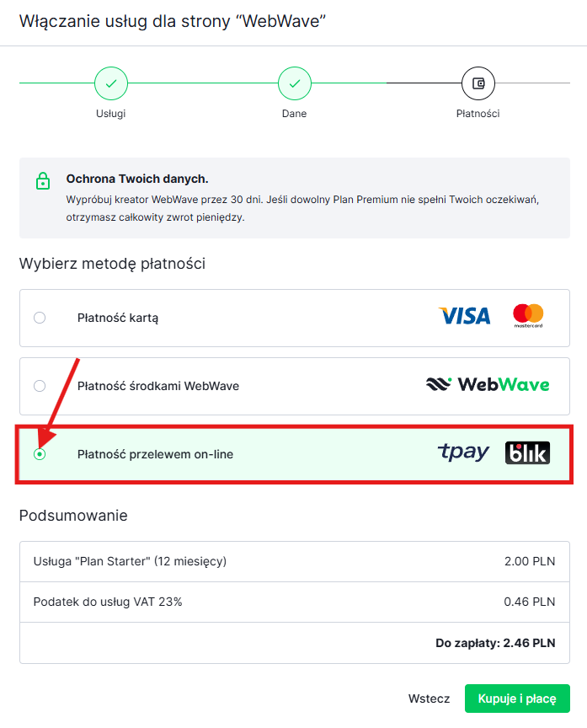The image size is (587, 728).
Task: Click the VAT 23% tax row
Action: 294,602
